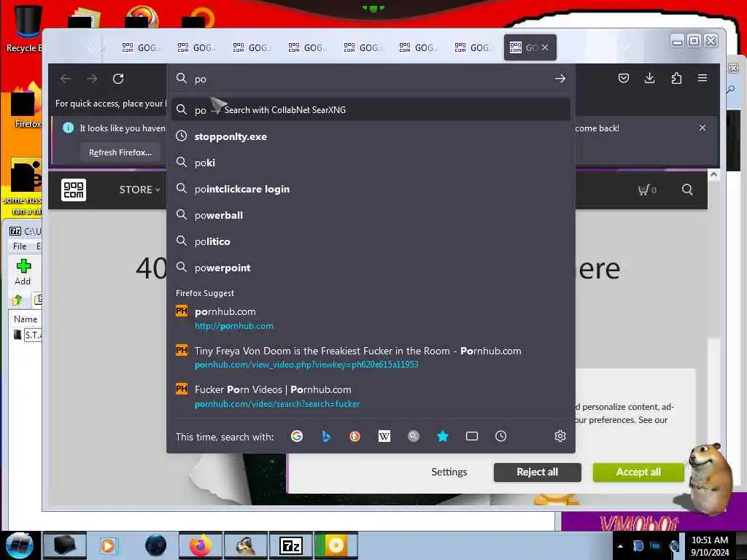The image size is (747, 560).
Task: Click the globe taskbar button
Action: click(x=155, y=545)
